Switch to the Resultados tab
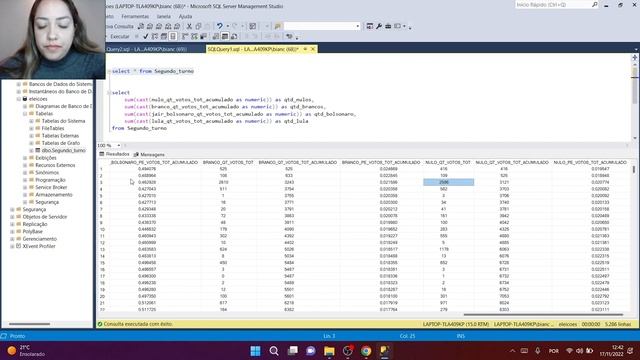Image resolution: width=640 pixels, height=360 pixels. pos(114,154)
